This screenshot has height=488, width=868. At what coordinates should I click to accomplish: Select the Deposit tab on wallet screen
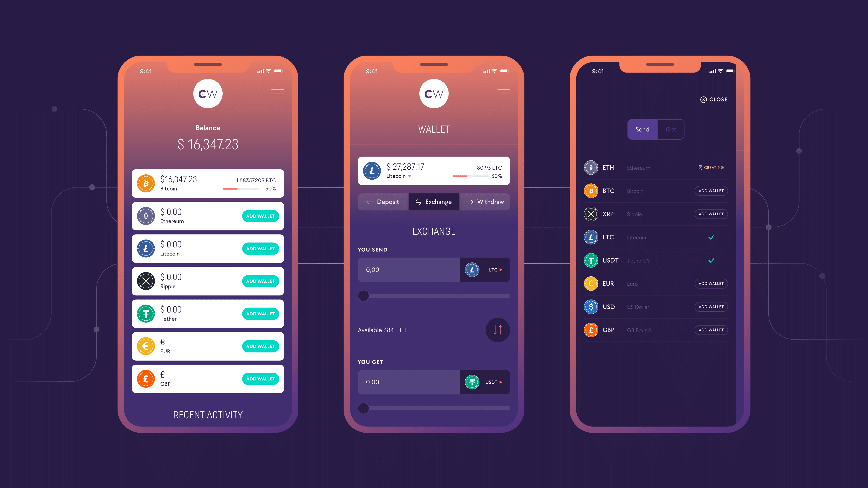pyautogui.click(x=382, y=201)
